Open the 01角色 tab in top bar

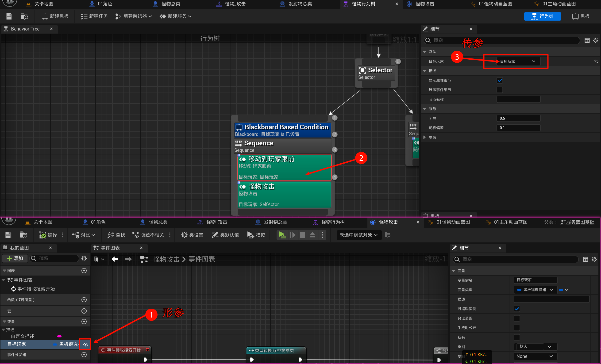104,4
